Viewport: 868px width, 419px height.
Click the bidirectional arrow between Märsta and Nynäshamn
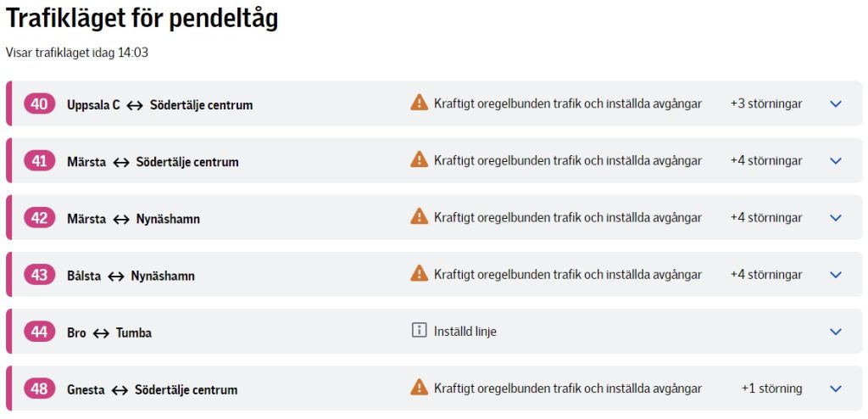[121, 219]
